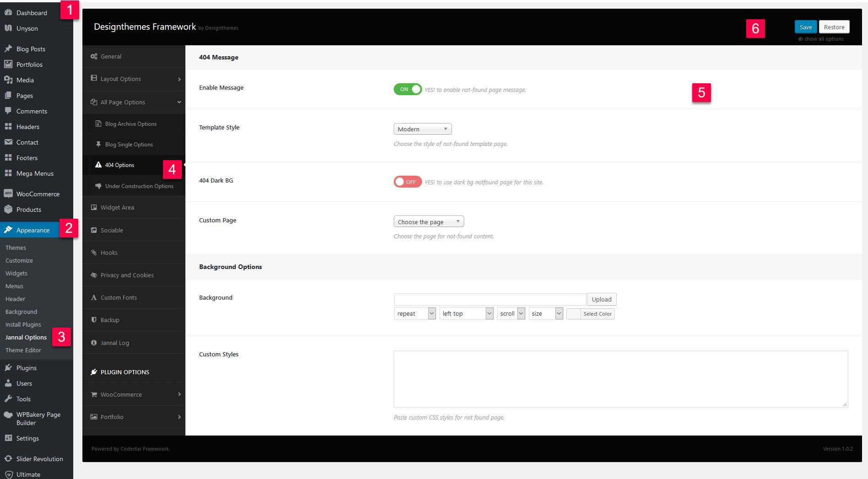
Task: Open the background repeat dropdown
Action: click(x=415, y=313)
